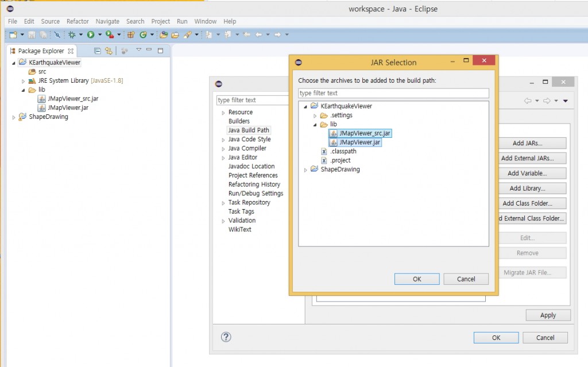The image size is (588, 367).
Task: Open the Run menu
Action: (182, 21)
